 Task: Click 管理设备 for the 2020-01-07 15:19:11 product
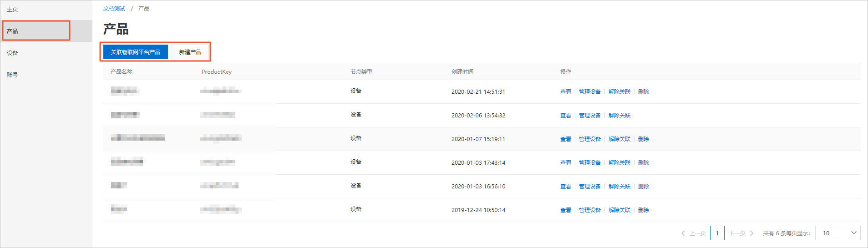[x=590, y=139]
